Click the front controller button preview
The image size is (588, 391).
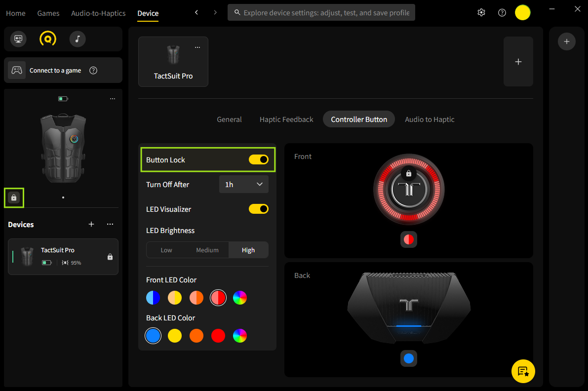tap(409, 189)
